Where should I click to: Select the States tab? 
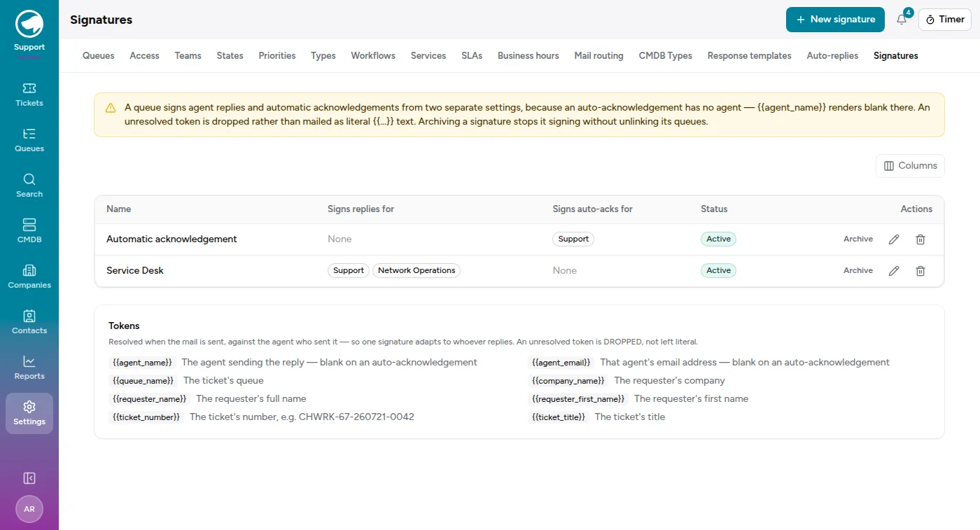tap(230, 55)
